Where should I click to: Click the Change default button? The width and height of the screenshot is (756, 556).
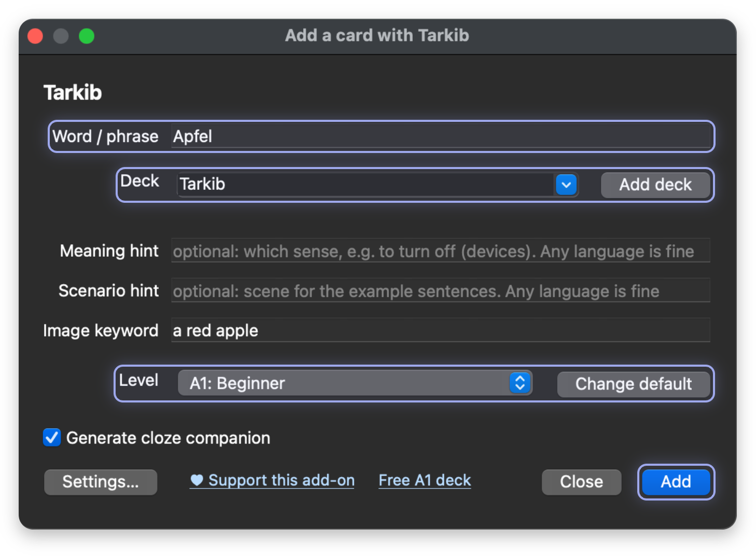(x=634, y=384)
